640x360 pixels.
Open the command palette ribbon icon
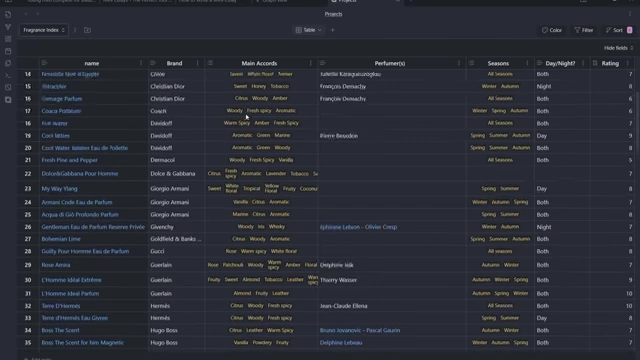click(x=8, y=76)
